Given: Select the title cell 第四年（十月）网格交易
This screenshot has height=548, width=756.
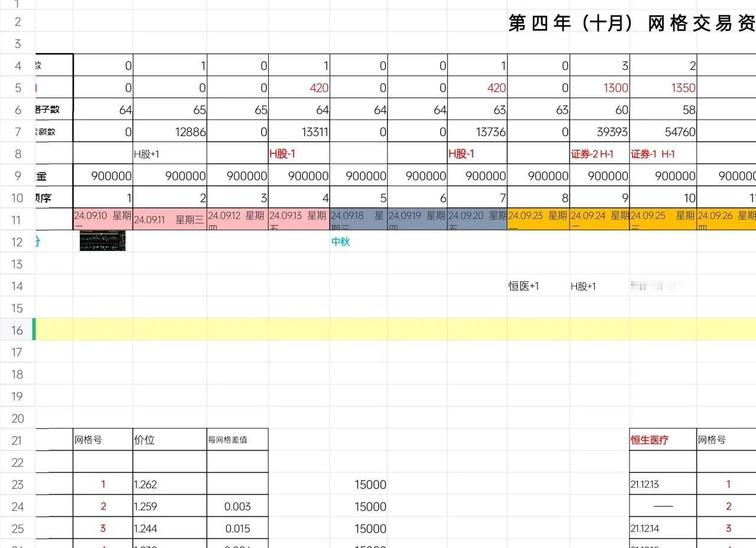Looking at the screenshot, I should (632, 23).
